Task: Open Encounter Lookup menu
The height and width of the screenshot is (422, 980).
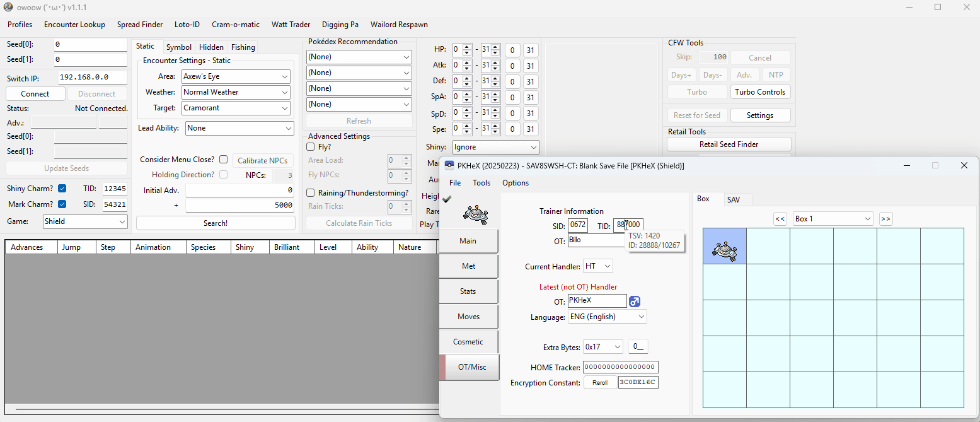Action: (x=74, y=25)
